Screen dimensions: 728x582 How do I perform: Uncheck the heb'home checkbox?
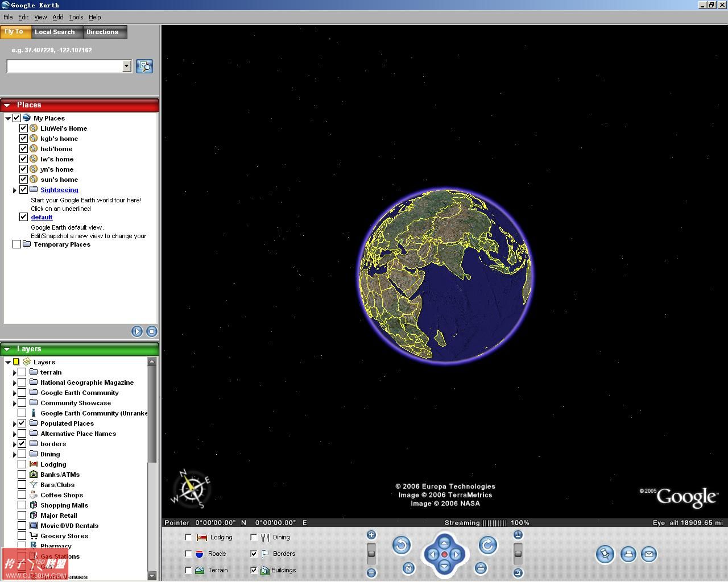(x=23, y=148)
